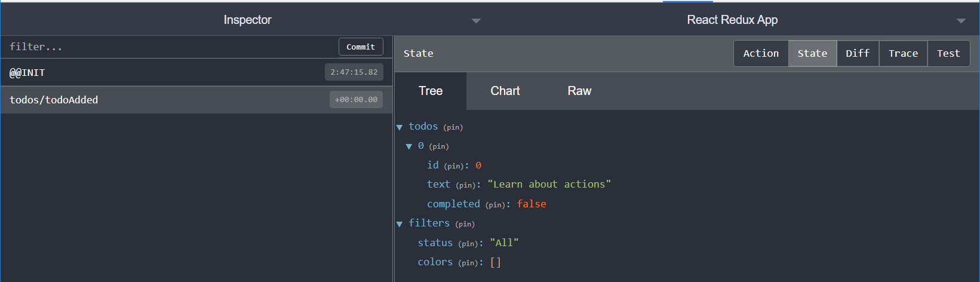The width and height of the screenshot is (980, 282).
Task: Pin the text property
Action: [468, 185]
